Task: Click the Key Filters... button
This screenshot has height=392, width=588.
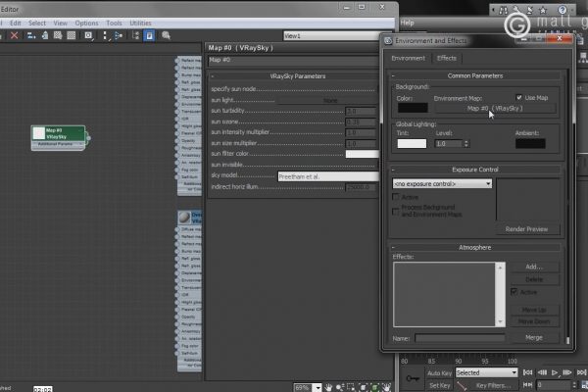Action: pyautogui.click(x=493, y=385)
